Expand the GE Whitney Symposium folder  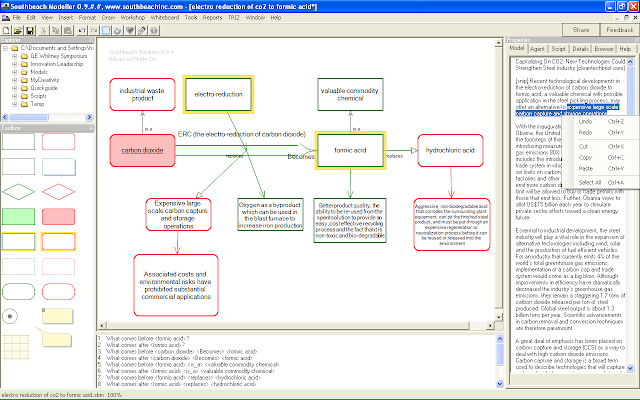[x=15, y=56]
